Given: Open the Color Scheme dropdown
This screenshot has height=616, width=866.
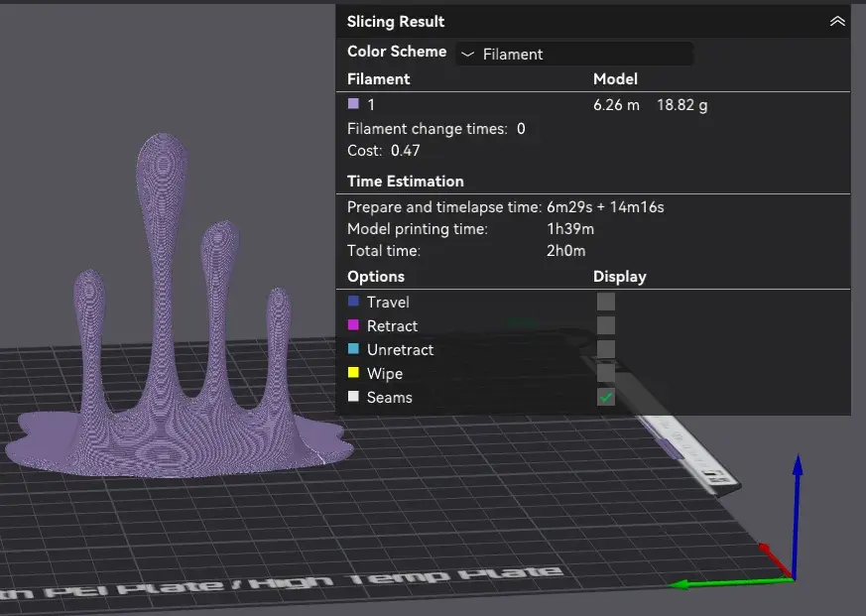Looking at the screenshot, I should pyautogui.click(x=574, y=54).
